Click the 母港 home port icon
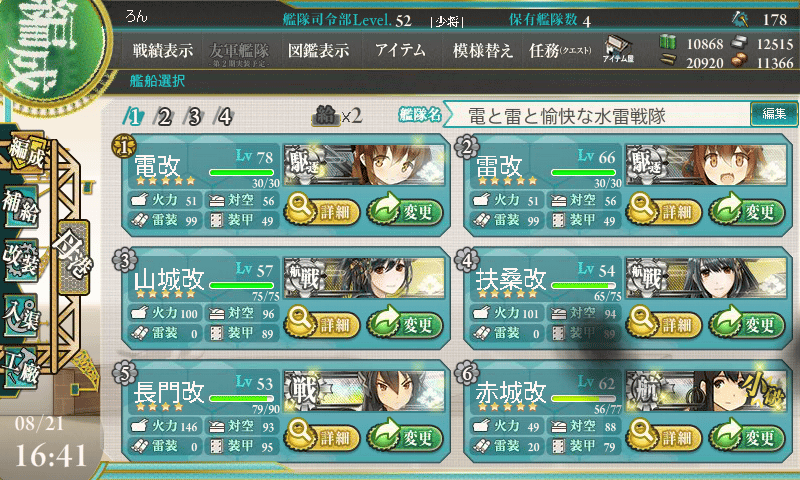The image size is (800, 480). coord(74,258)
